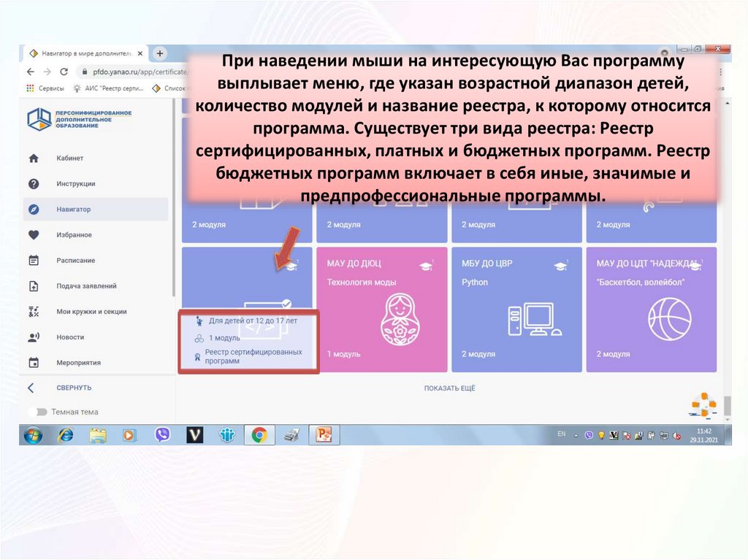Viewport: 748px width, 560px height.
Task: Click graduation cap icon on Python card
Action: click(x=561, y=266)
